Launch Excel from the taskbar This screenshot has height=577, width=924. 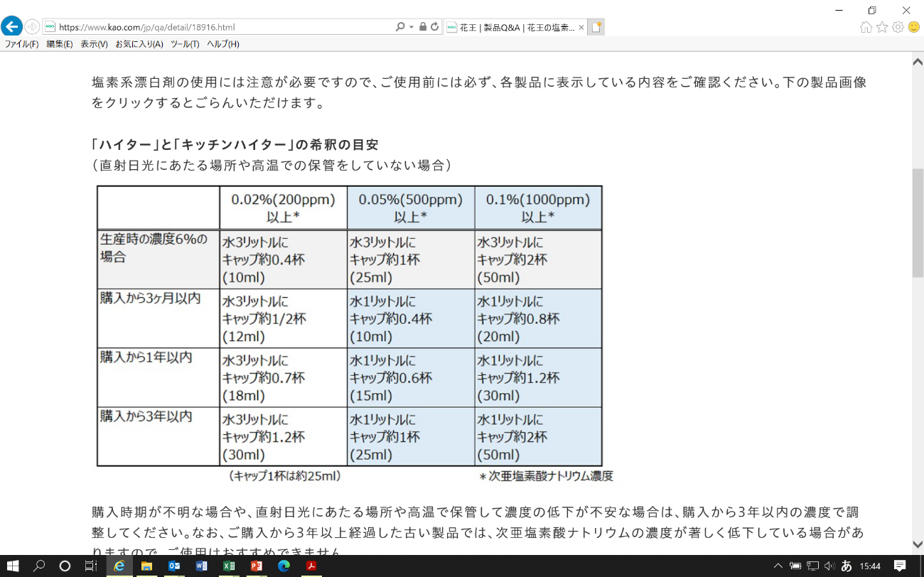pos(229,566)
